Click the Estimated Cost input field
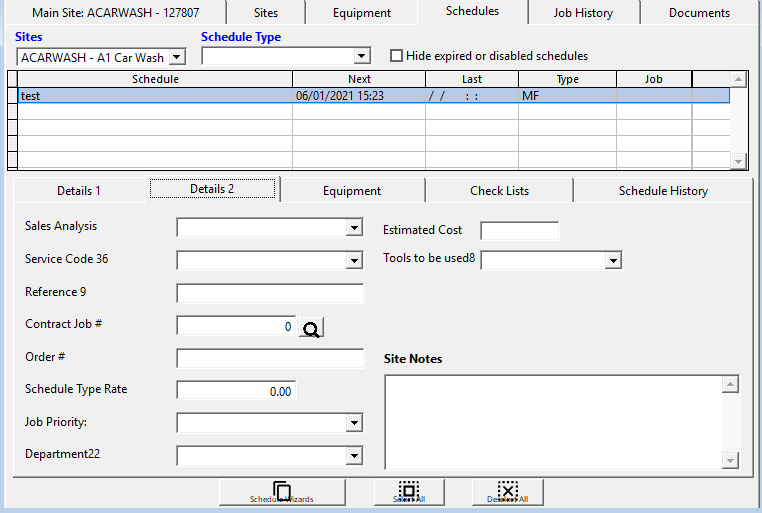This screenshot has width=762, height=513. coord(519,231)
